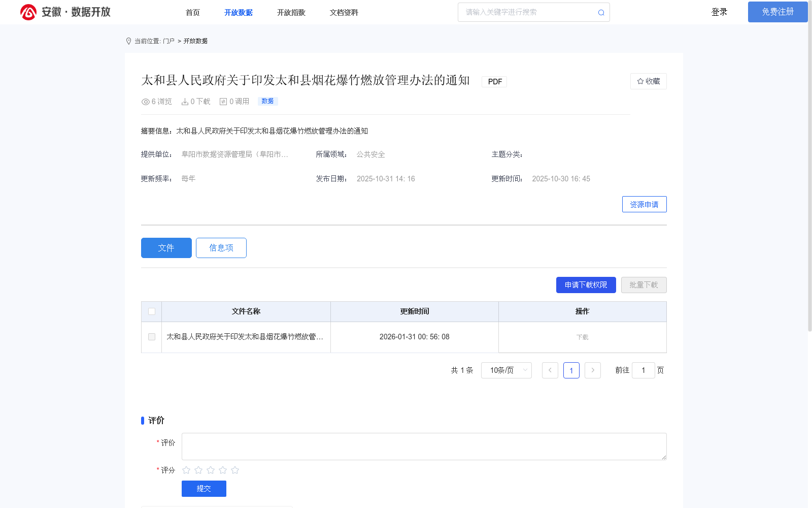Focus the 前往 page number input

(x=644, y=370)
